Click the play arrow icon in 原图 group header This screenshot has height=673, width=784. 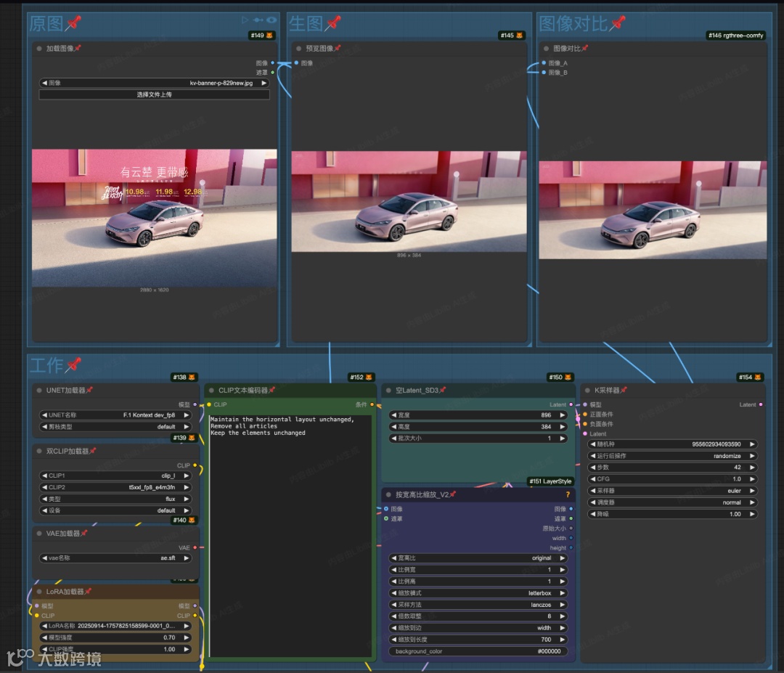(245, 20)
